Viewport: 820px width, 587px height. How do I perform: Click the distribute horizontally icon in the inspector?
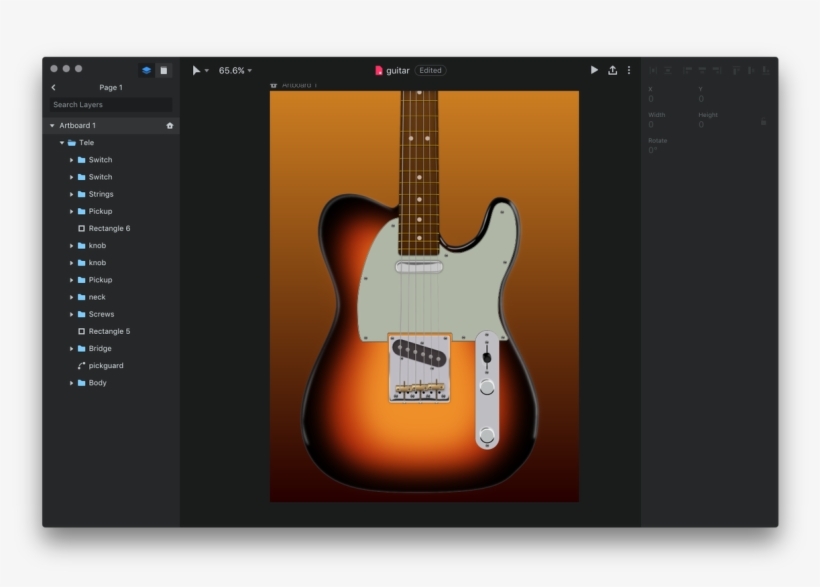tap(653, 70)
